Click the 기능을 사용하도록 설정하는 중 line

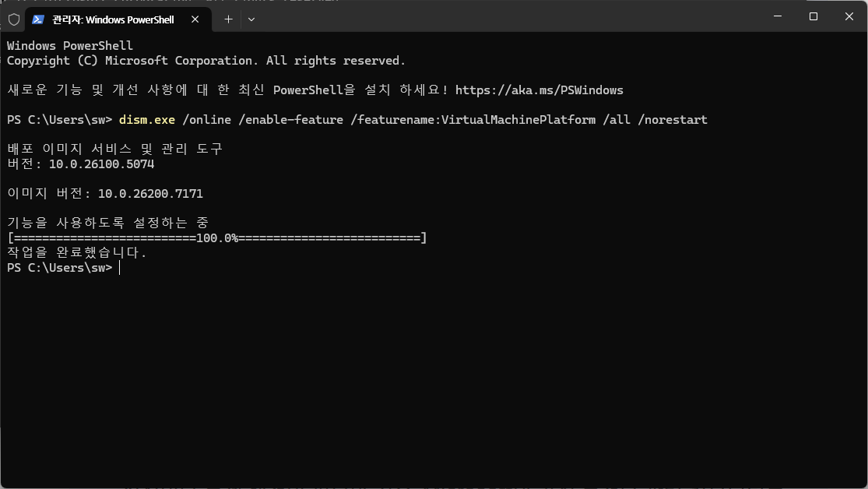(x=108, y=223)
